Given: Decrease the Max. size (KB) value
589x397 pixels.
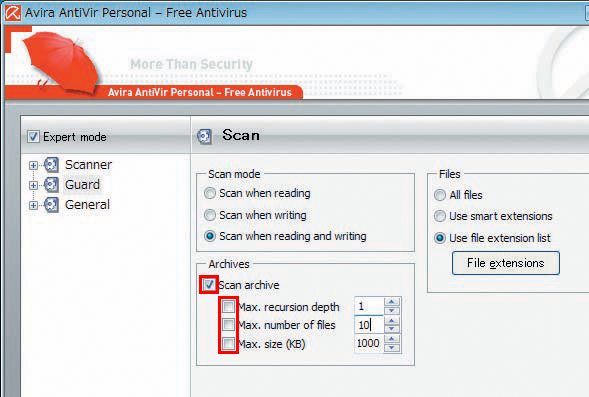Looking at the screenshot, I should (392, 348).
